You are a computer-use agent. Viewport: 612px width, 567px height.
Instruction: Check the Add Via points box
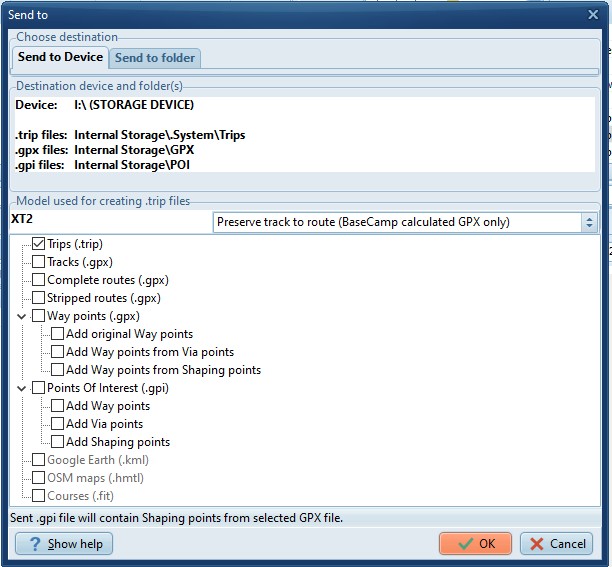click(x=57, y=424)
